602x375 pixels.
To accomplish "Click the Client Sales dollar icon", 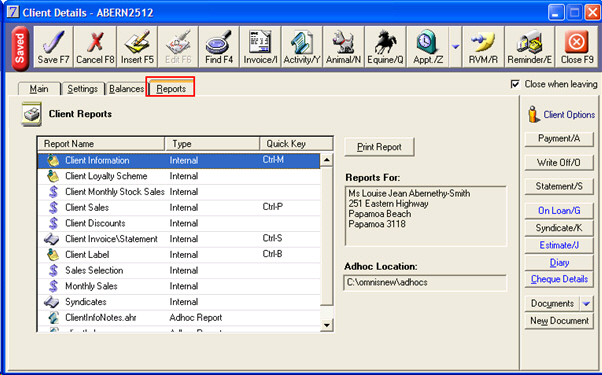I will click(53, 208).
